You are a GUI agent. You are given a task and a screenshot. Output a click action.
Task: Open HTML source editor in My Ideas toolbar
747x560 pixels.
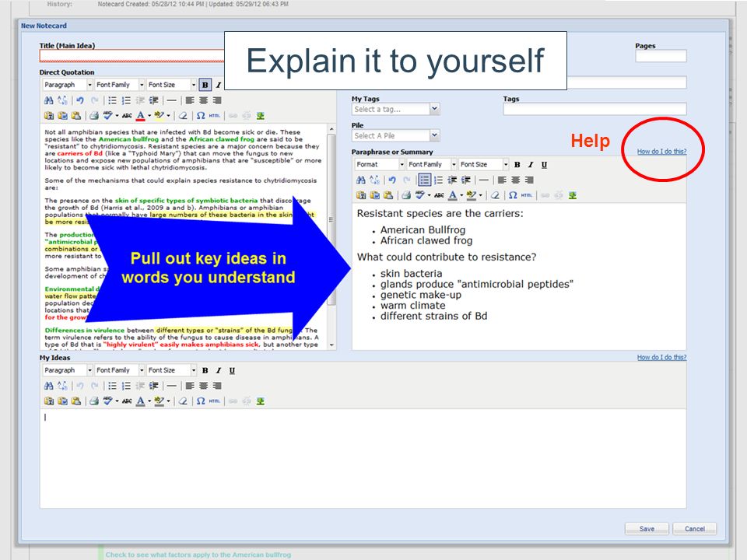(215, 401)
